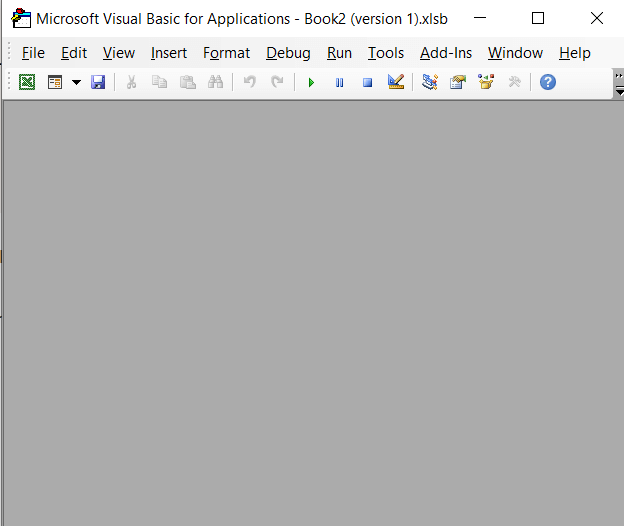This screenshot has width=624, height=526.
Task: Click the standard toolbar drag handle
Action: pos(10,82)
